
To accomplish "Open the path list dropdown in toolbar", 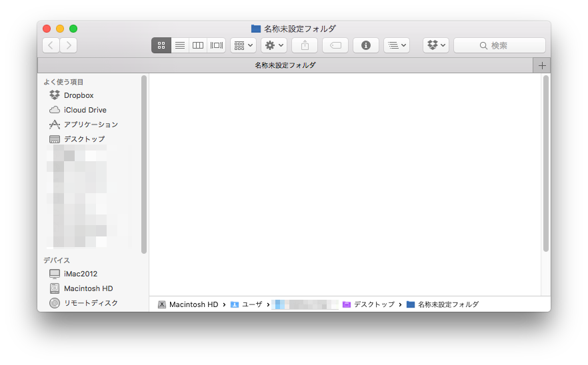I will (397, 45).
